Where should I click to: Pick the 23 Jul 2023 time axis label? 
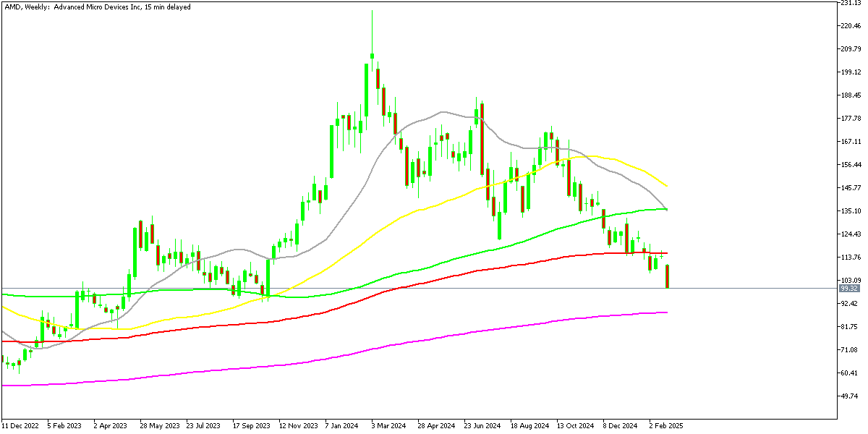205,426
